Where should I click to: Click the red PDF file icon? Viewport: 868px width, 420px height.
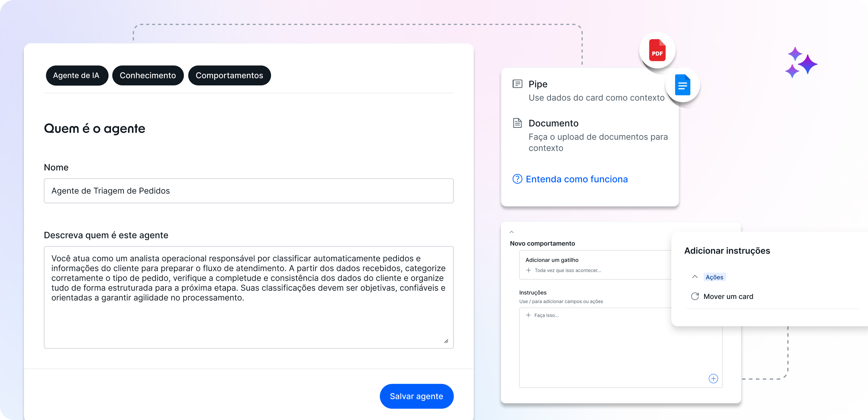coord(657,50)
